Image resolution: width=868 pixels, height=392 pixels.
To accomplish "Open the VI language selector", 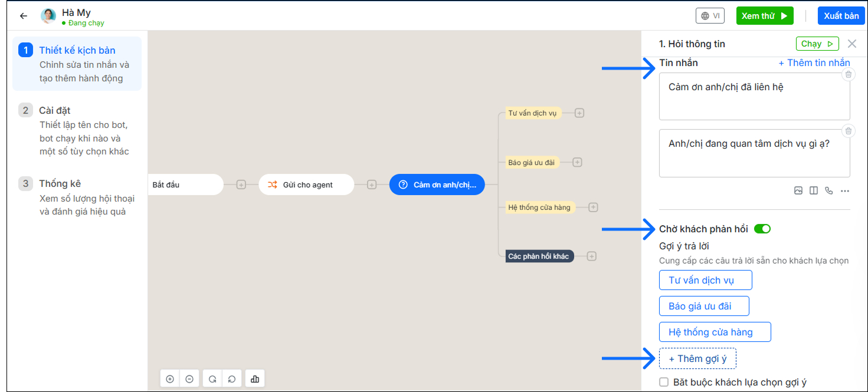I will coord(710,16).
